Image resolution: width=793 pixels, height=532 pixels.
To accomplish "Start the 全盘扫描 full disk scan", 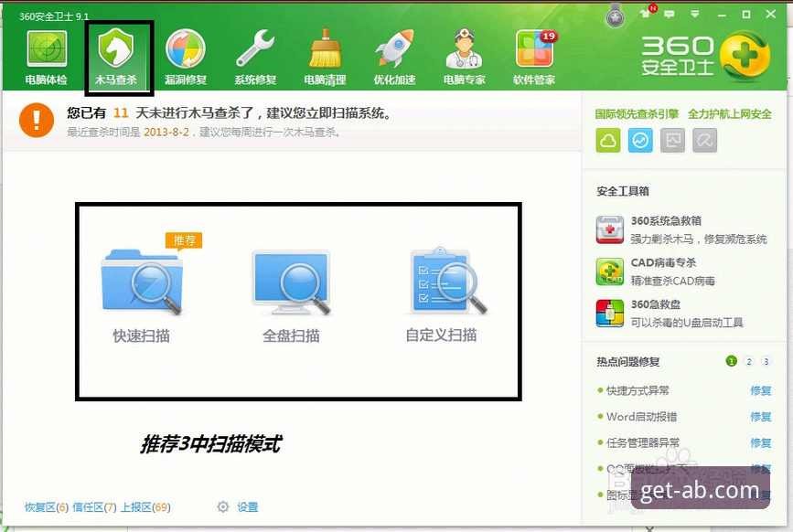I will (291, 294).
